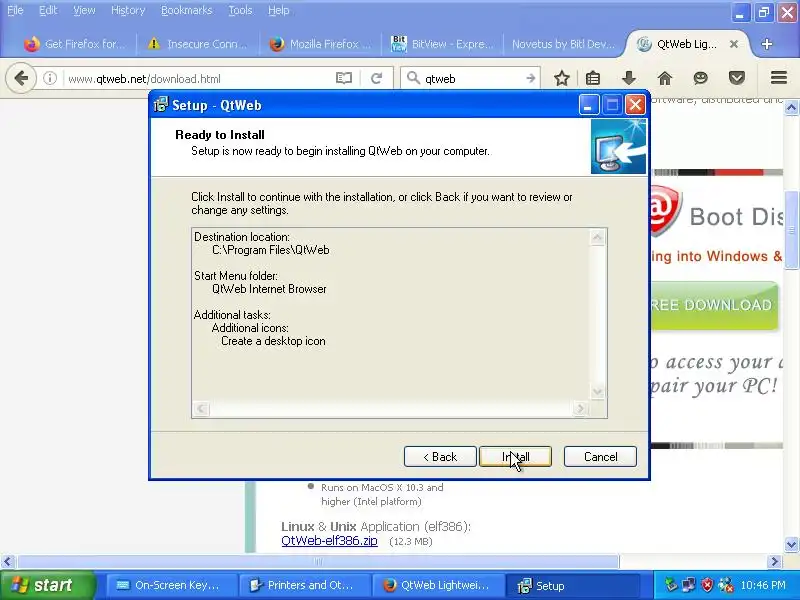Toggle reader view icon in address bar

point(344,78)
